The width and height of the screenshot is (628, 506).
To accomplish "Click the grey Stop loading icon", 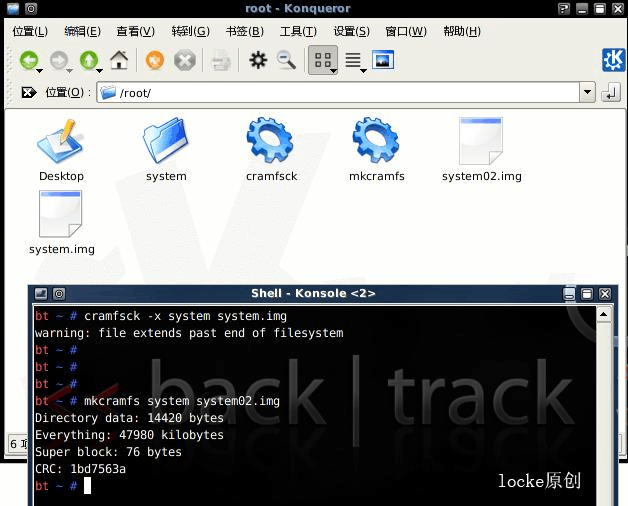I will (185, 60).
